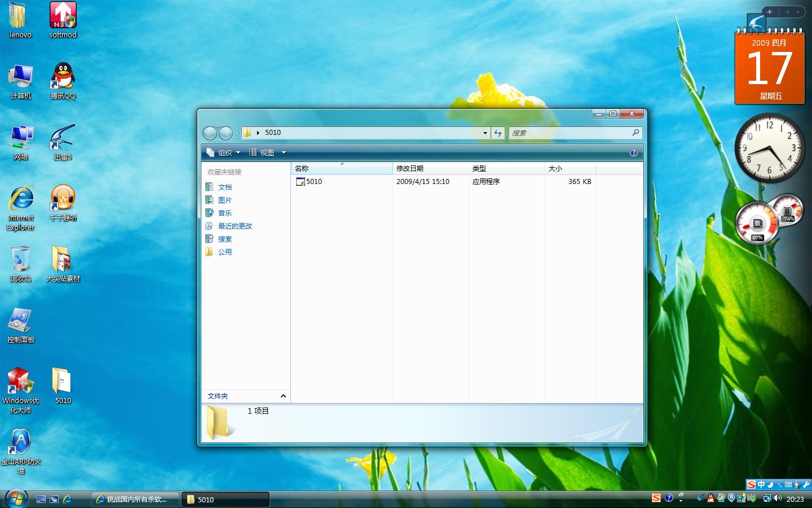Click the explorer help question mark icon
812x508 pixels.
tap(633, 152)
